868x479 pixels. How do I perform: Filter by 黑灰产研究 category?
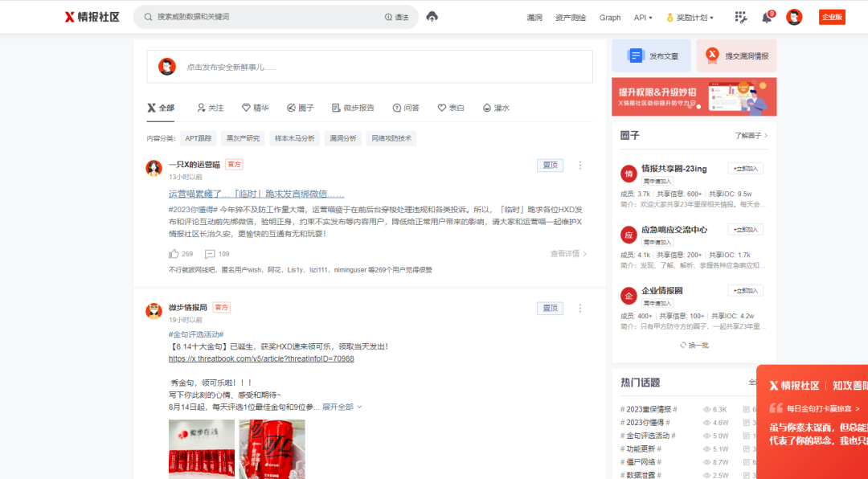[243, 138]
